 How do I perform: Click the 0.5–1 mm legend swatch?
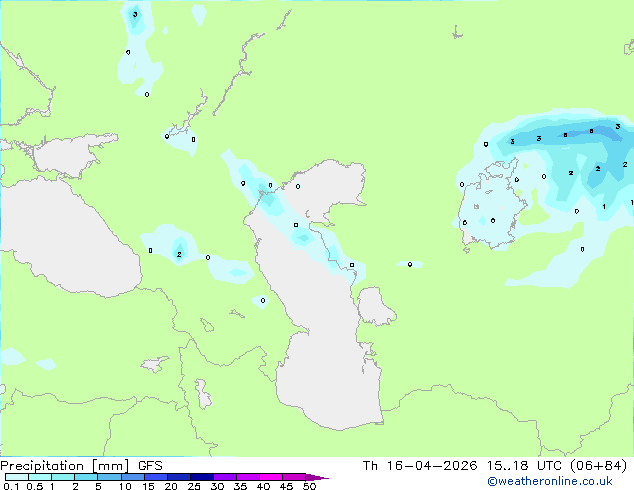coord(40,477)
